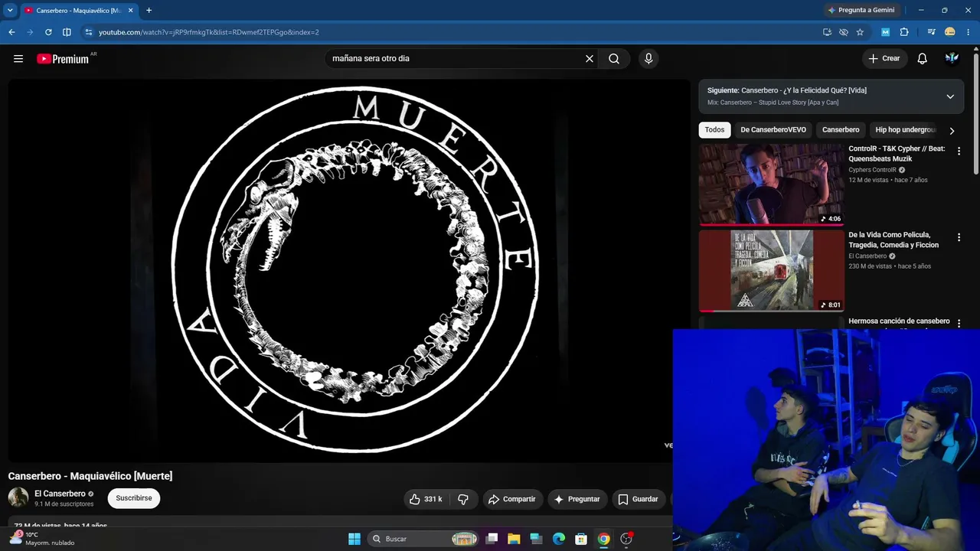Select the Canserbero filter chip
The image size is (980, 551).
coord(841,130)
